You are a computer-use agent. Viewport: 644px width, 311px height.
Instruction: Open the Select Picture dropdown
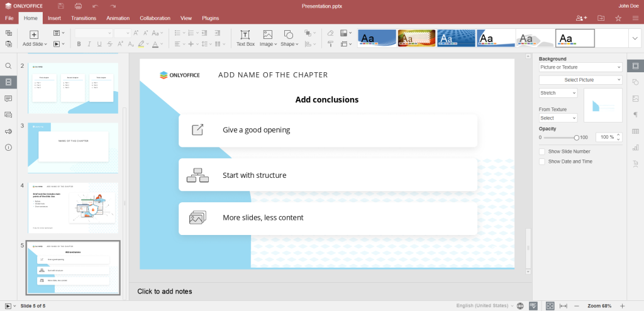[x=580, y=80]
